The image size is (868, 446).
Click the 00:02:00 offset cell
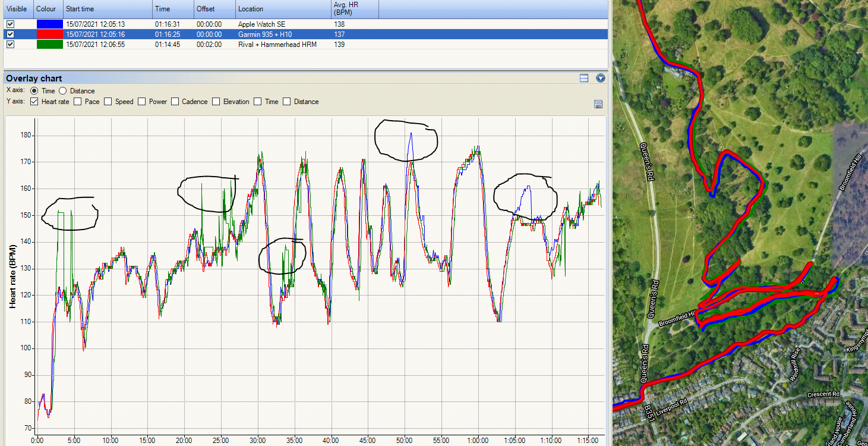tap(209, 45)
